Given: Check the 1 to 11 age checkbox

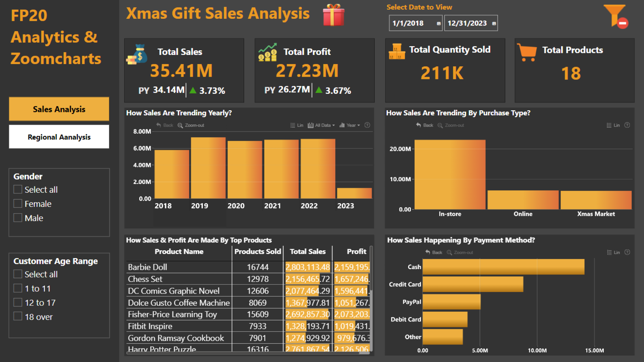Looking at the screenshot, I should (18, 288).
